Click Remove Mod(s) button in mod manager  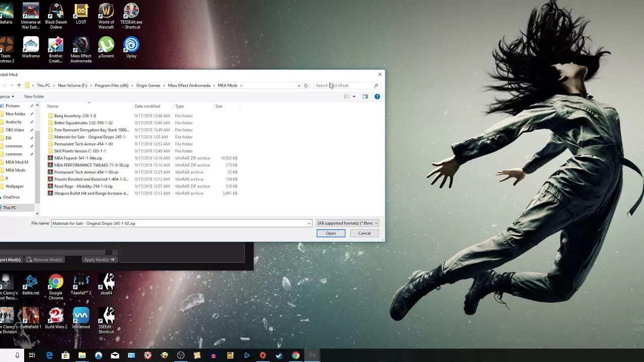point(44,259)
